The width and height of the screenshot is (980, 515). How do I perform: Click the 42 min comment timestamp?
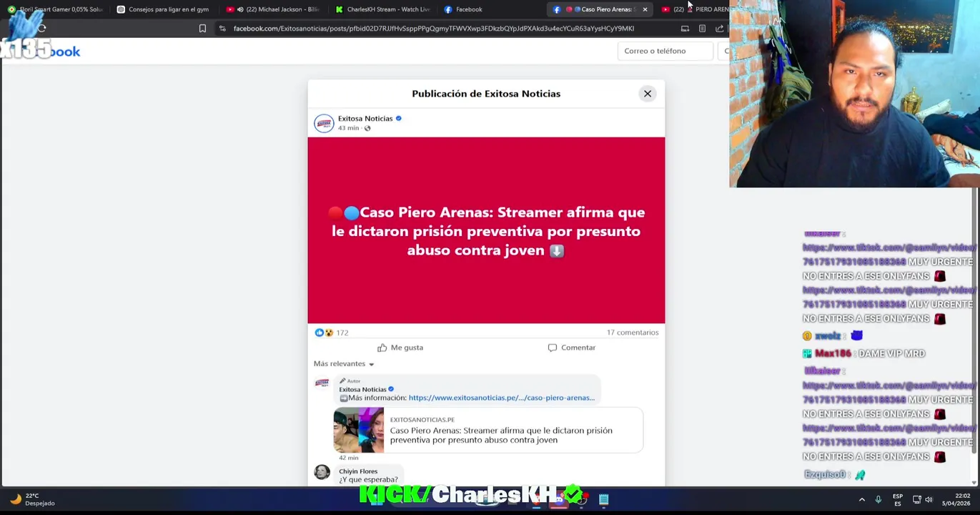[349, 458]
